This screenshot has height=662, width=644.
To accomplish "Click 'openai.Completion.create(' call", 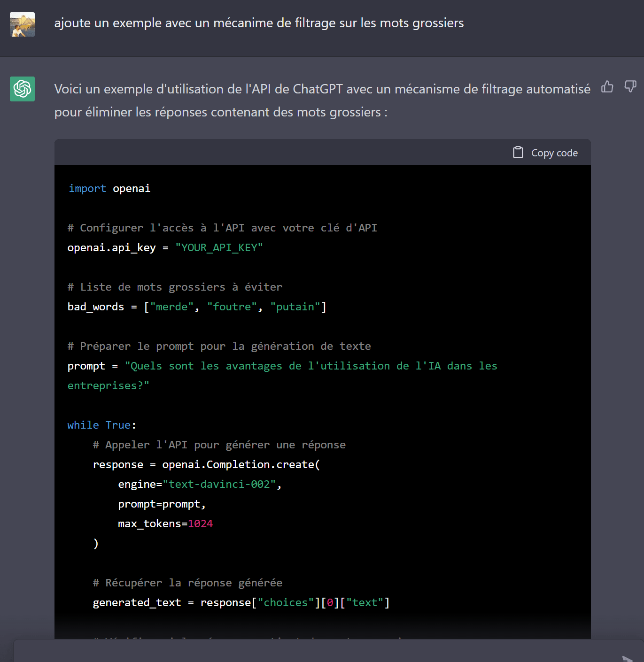I will click(x=241, y=465).
